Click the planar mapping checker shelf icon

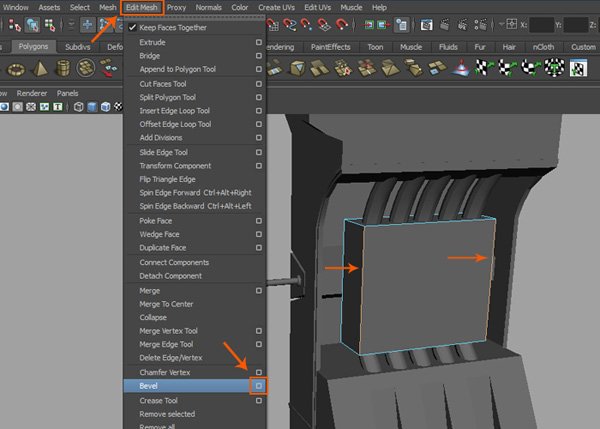(484, 68)
